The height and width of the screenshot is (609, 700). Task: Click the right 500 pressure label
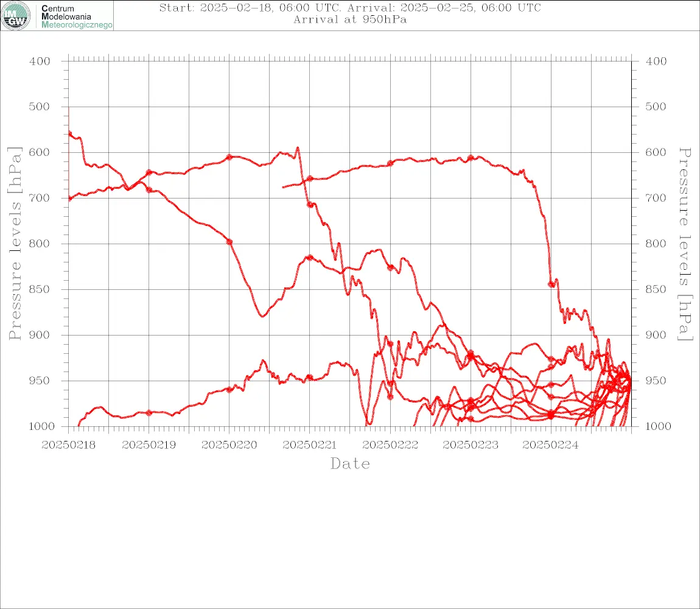[x=656, y=107]
